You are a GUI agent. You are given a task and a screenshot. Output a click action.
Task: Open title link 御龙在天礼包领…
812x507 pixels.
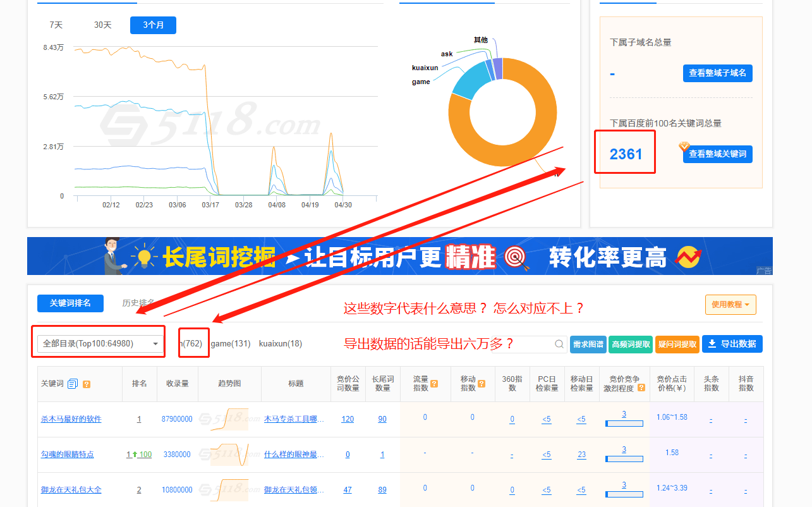tap(294, 490)
